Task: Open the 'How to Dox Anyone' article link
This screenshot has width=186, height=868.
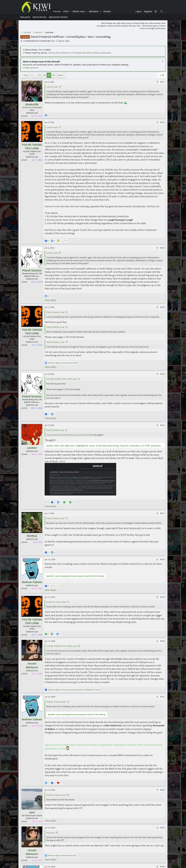Action: click(70, 53)
